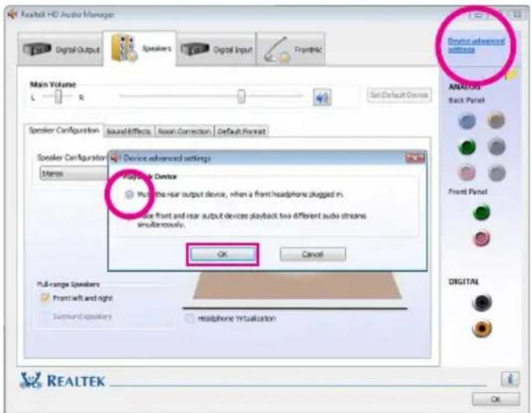Select the tan back panel audio jack
The width and height of the screenshot is (532, 413).
click(x=496, y=120)
